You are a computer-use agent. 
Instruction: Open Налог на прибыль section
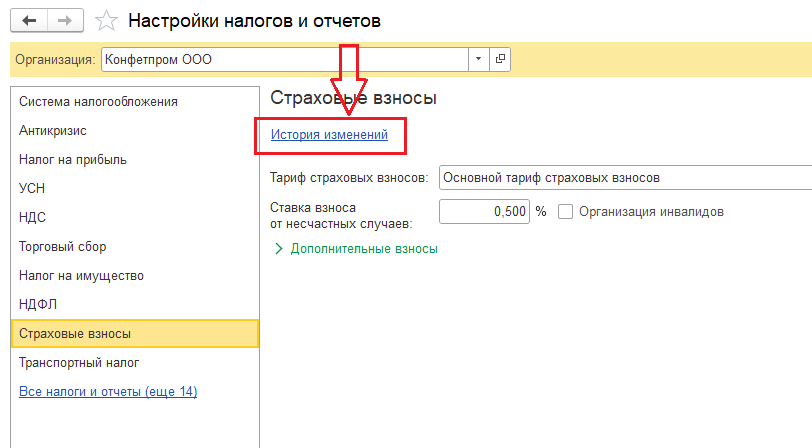(x=135, y=160)
